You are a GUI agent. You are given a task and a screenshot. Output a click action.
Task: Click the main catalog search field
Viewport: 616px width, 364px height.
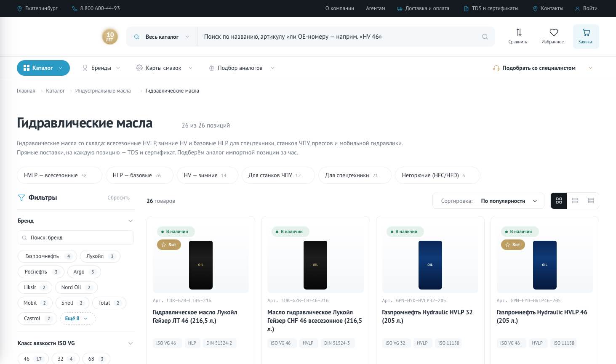coord(339,37)
